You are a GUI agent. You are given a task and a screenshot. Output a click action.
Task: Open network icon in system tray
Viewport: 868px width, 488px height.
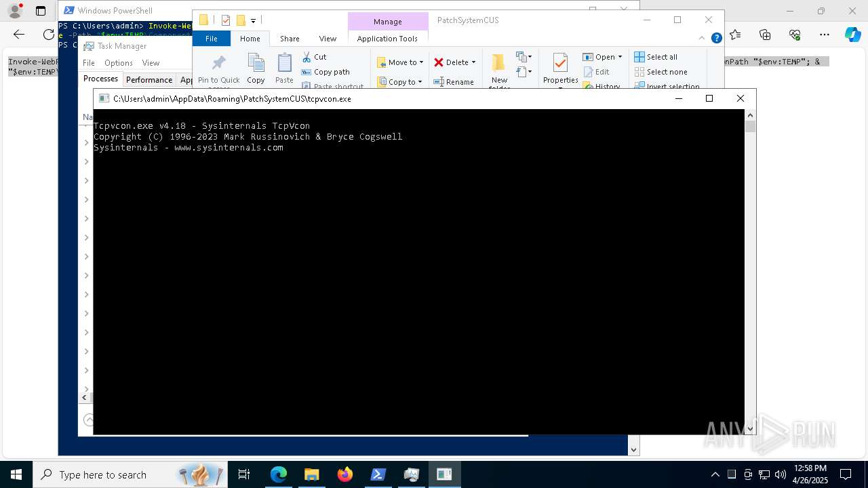coord(764,474)
